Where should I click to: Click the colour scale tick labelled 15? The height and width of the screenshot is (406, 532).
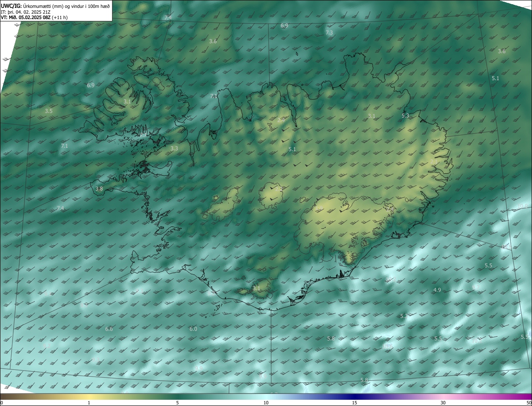click(x=355, y=403)
